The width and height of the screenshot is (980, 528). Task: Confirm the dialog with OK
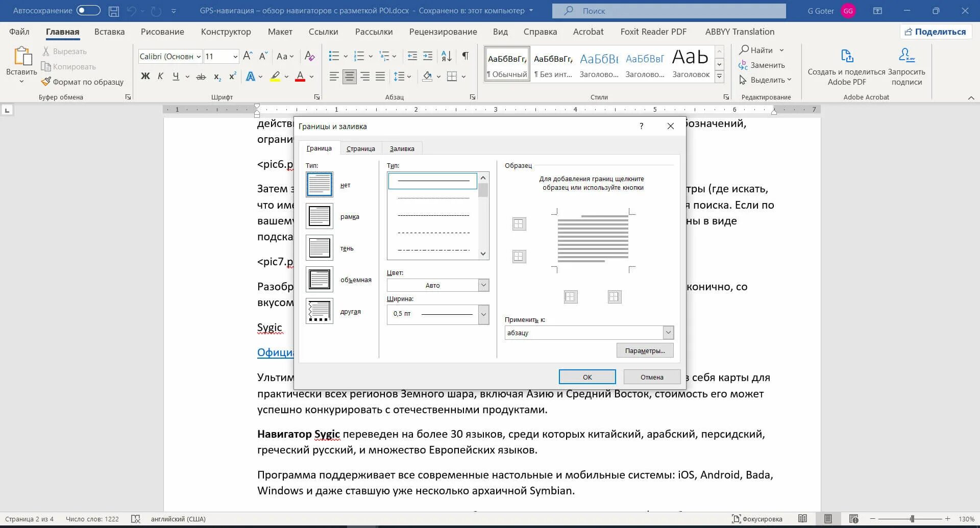click(587, 377)
